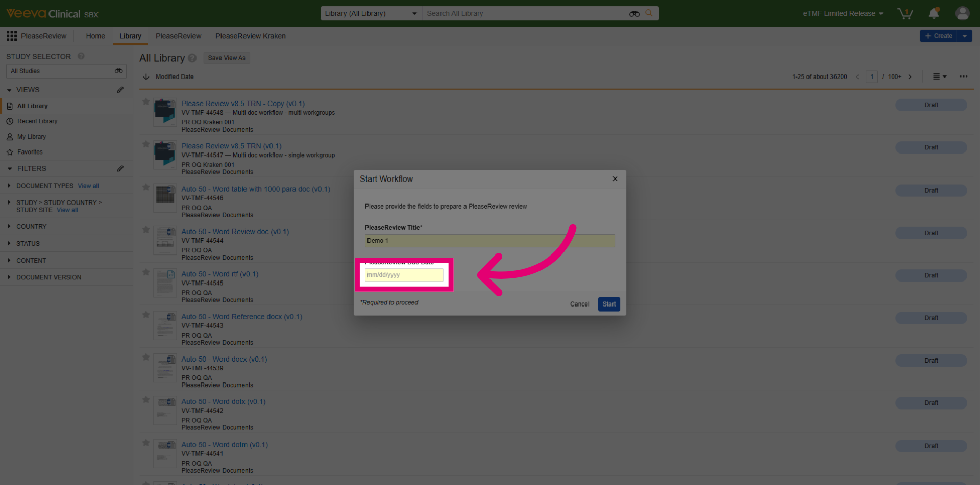
Task: Click the PleaseReview Title field
Action: click(489, 241)
